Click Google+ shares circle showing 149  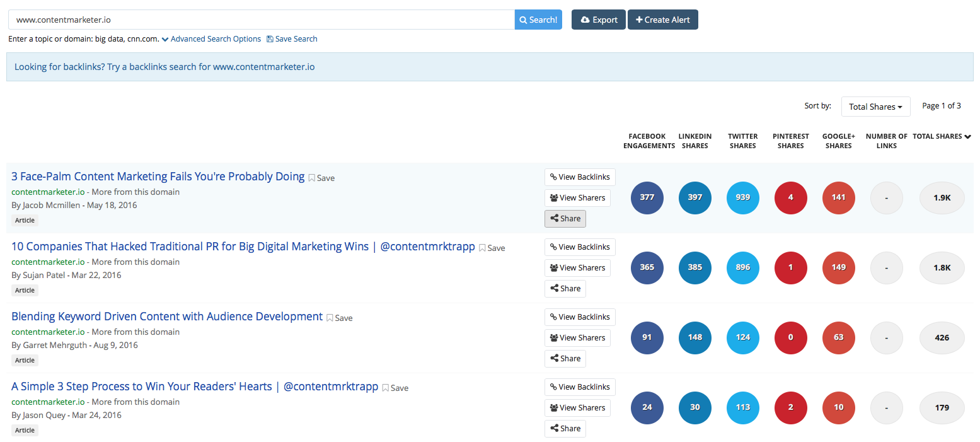tap(839, 267)
